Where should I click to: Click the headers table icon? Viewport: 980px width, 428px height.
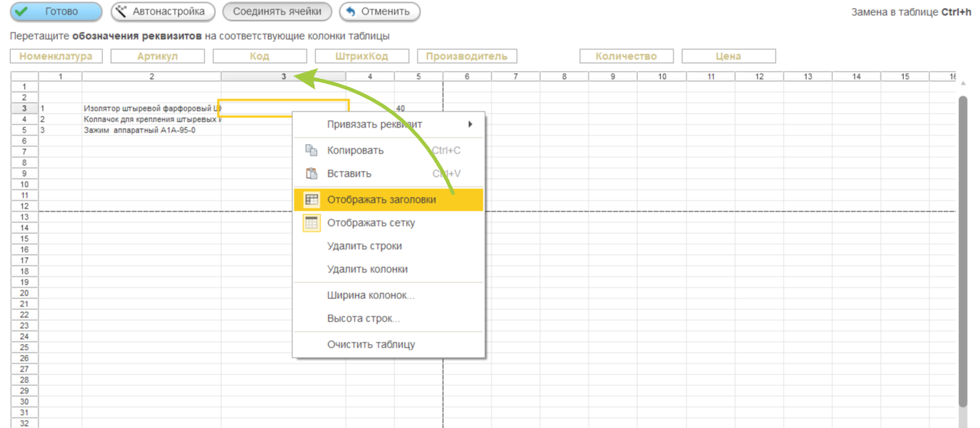(x=312, y=200)
